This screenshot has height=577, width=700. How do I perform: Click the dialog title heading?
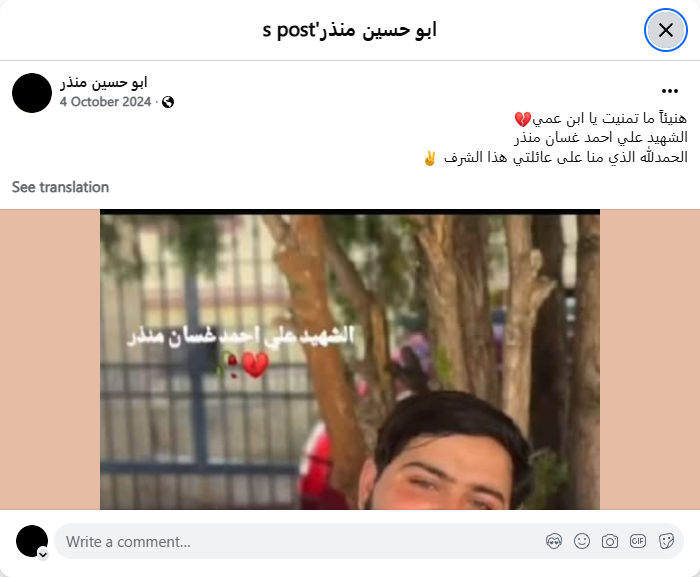(x=350, y=30)
